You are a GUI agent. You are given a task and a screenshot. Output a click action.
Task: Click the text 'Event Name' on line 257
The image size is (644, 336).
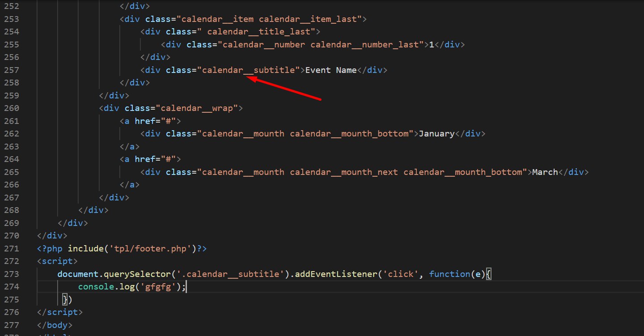pyautogui.click(x=330, y=70)
